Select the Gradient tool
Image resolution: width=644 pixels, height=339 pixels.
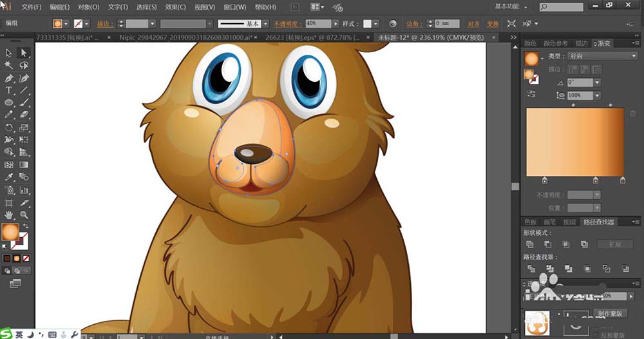click(x=24, y=165)
